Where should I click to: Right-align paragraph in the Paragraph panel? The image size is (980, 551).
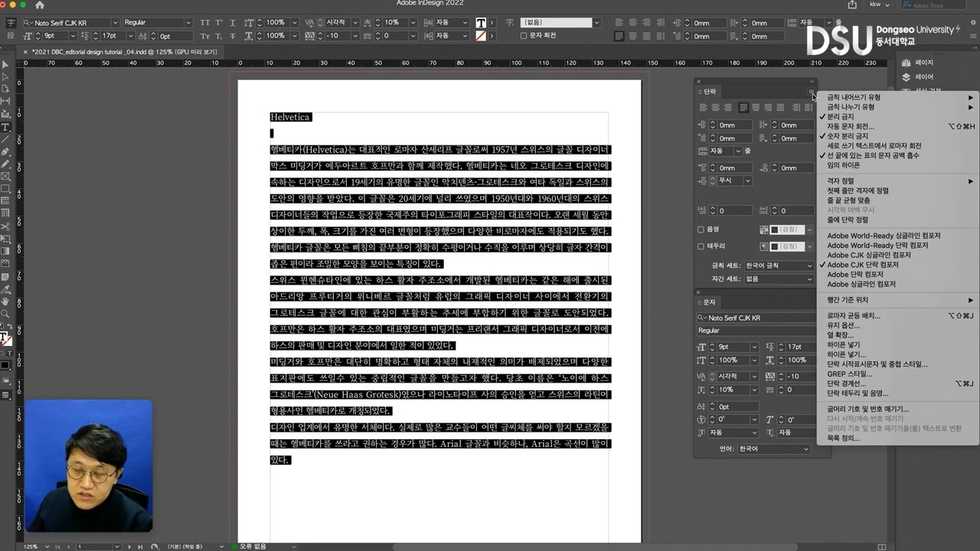[x=728, y=108]
